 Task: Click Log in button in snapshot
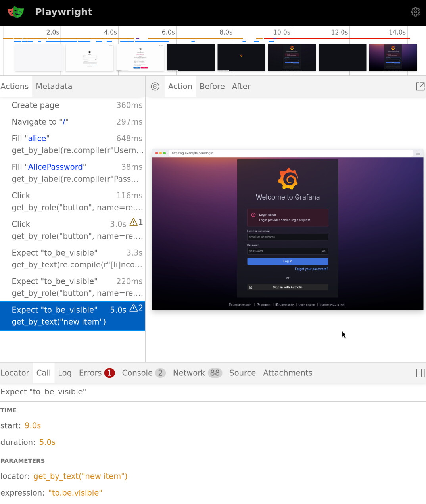[x=288, y=262]
